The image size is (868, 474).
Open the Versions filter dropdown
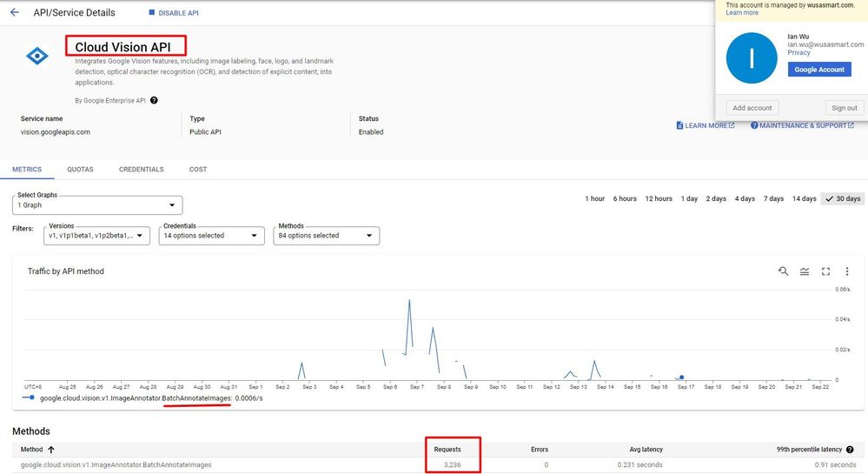pos(96,236)
